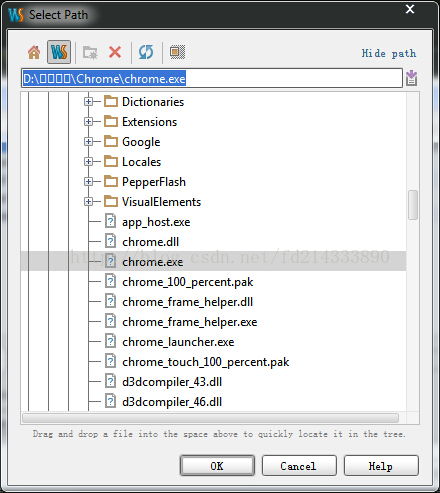Viewport: 440px width, 493px height.
Task: Open Help for the Select Path dialog
Action: coord(381,466)
